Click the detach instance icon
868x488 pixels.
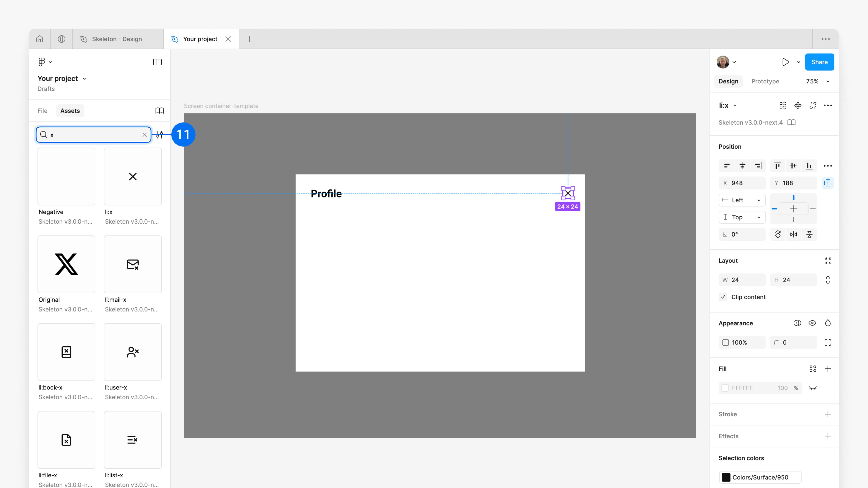(813, 106)
